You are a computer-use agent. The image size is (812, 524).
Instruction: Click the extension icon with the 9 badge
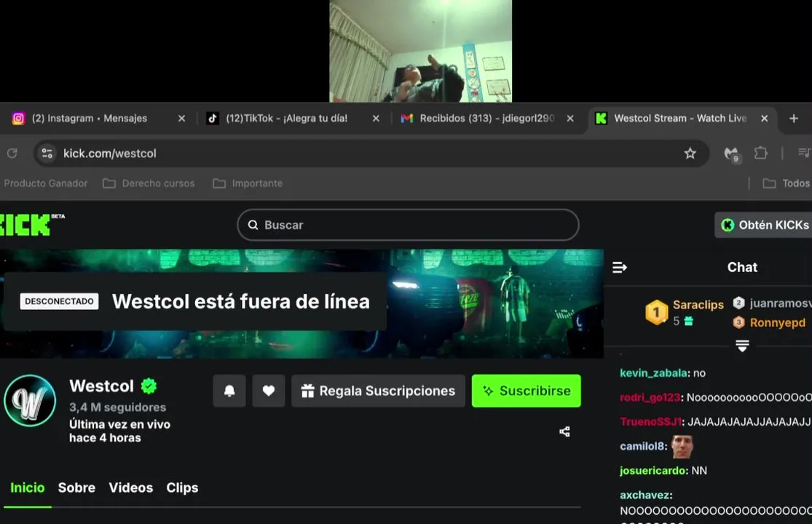tap(731, 154)
